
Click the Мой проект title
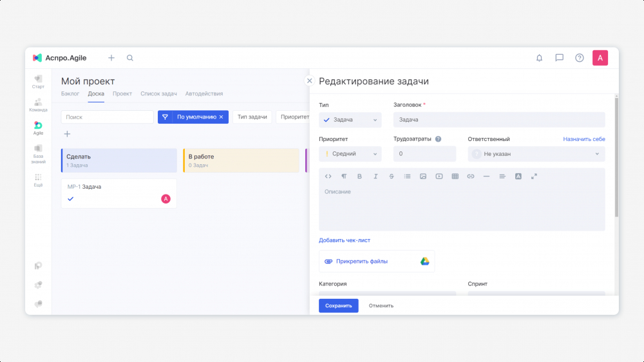(x=88, y=81)
